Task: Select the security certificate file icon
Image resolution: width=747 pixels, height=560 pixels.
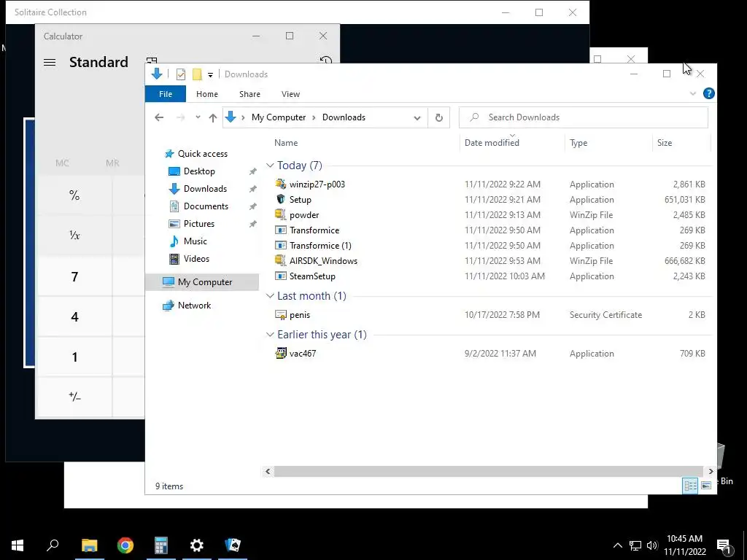Action: point(281,314)
